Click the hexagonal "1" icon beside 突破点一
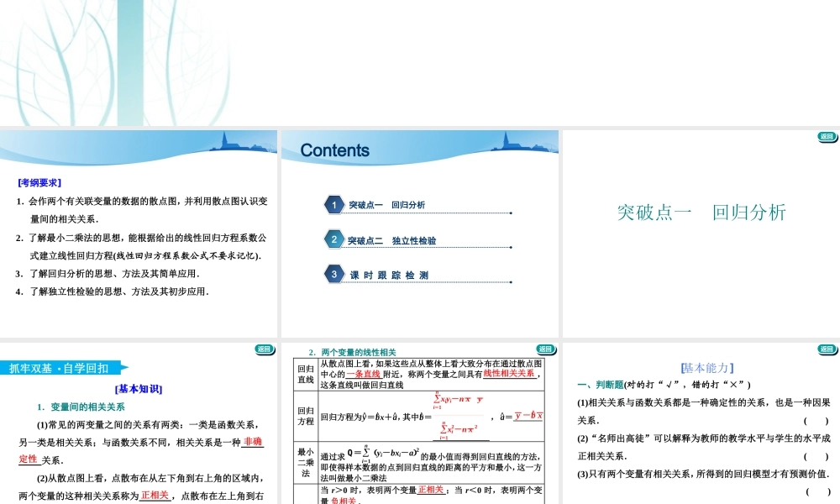This screenshot has height=504, width=840. pos(334,204)
